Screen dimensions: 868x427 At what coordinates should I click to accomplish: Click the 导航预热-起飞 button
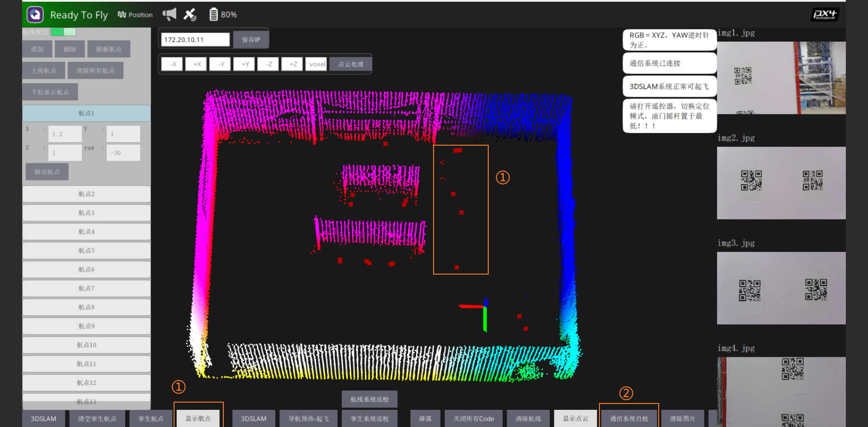coord(309,418)
